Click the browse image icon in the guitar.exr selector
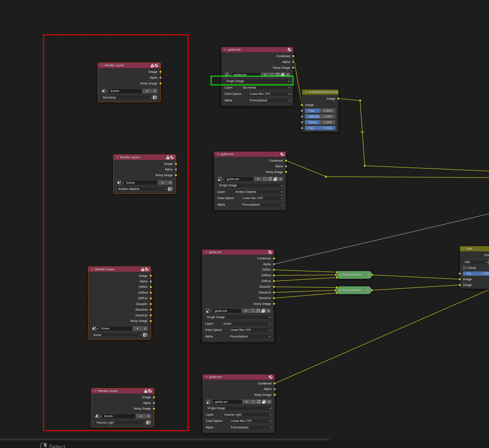 228,74
